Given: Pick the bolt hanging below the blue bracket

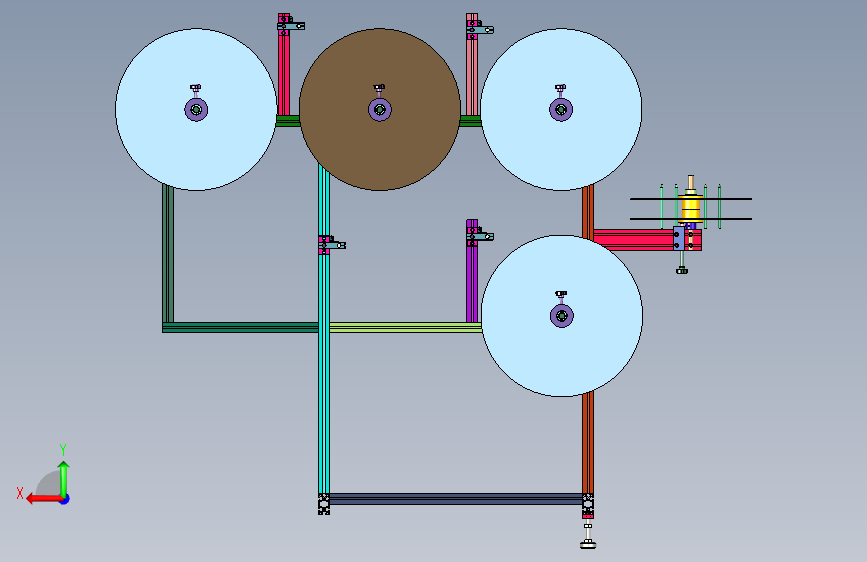Looking at the screenshot, I should coord(682,262).
